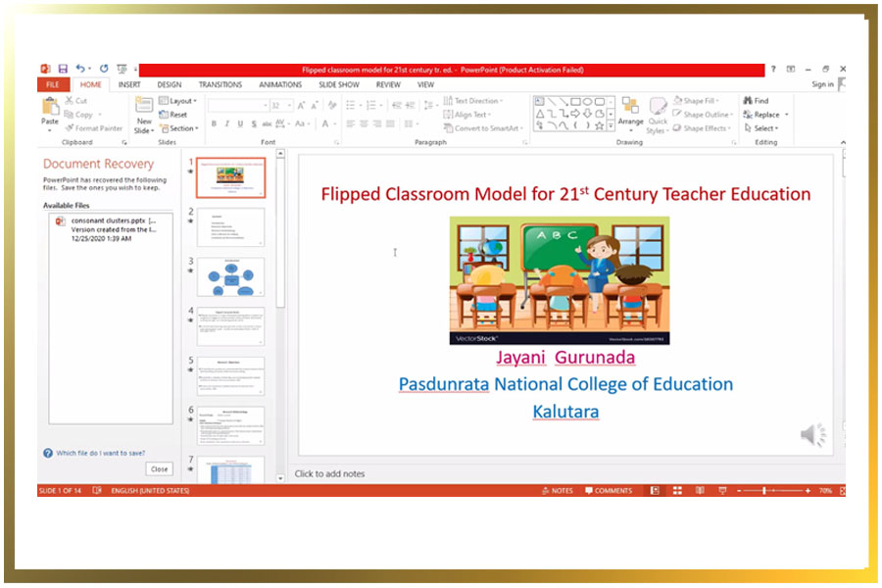Insert a New Slide
Viewport: 882px width, 588px height.
click(x=144, y=115)
